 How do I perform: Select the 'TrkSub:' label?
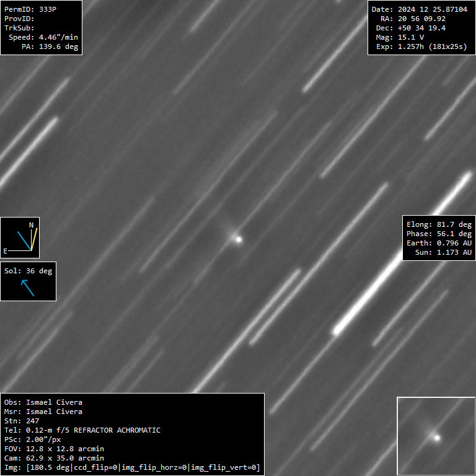pyautogui.click(x=19, y=28)
